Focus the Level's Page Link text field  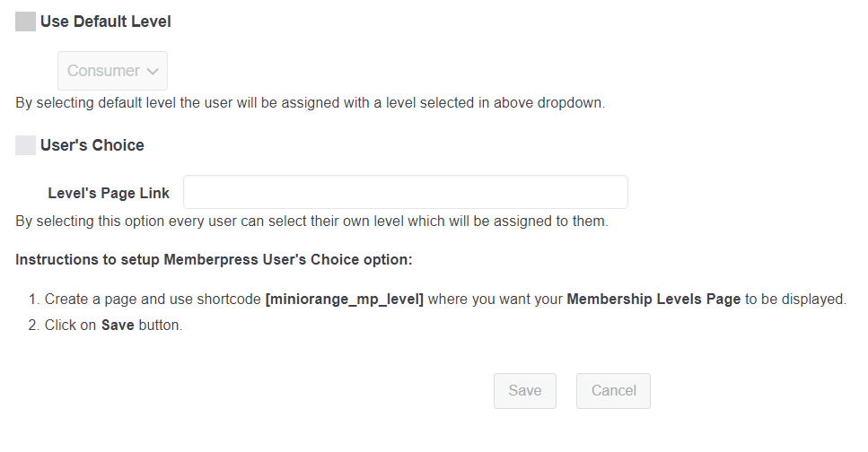[x=405, y=193]
